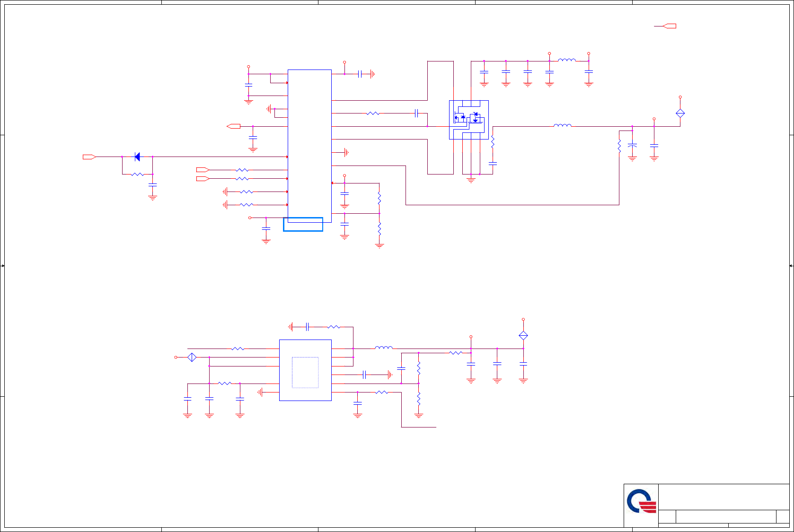Select the square regulator IC in lower circuit
The height and width of the screenshot is (532, 794).
(x=305, y=370)
